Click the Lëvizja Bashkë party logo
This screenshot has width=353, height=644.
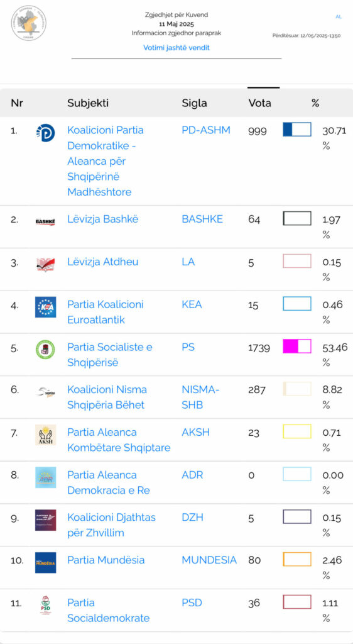click(45, 222)
